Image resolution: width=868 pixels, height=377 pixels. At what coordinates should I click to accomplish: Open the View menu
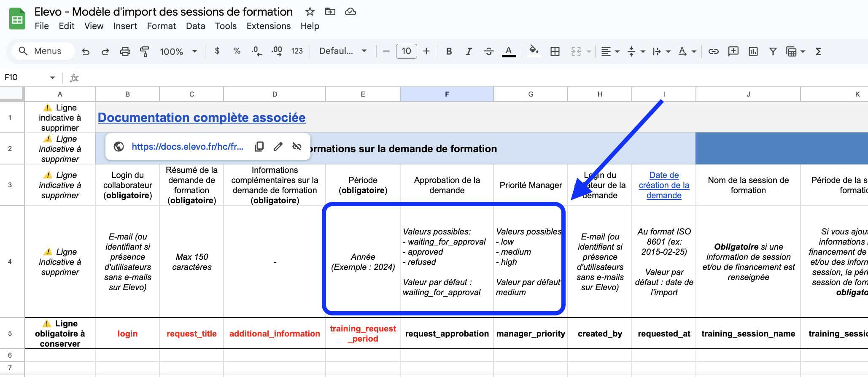[x=94, y=26]
